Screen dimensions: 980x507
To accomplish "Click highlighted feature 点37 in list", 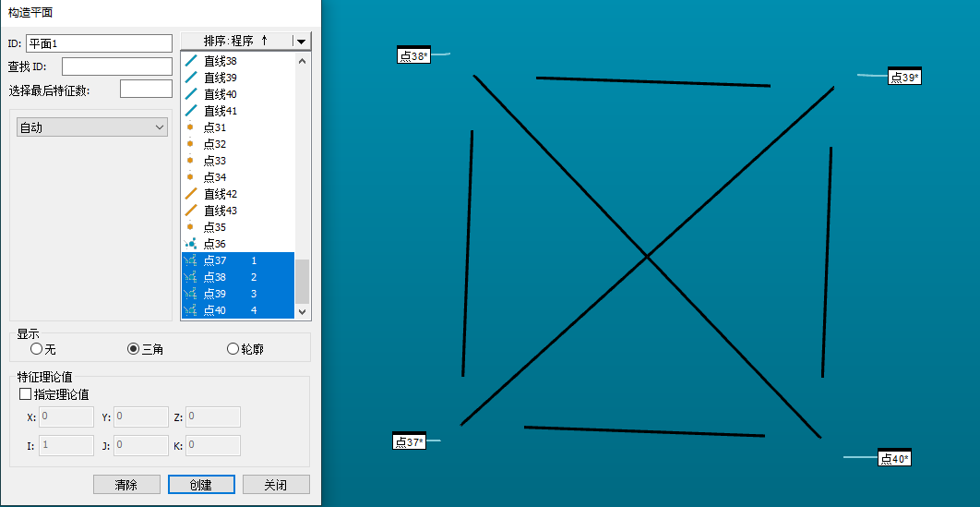I will 214,260.
